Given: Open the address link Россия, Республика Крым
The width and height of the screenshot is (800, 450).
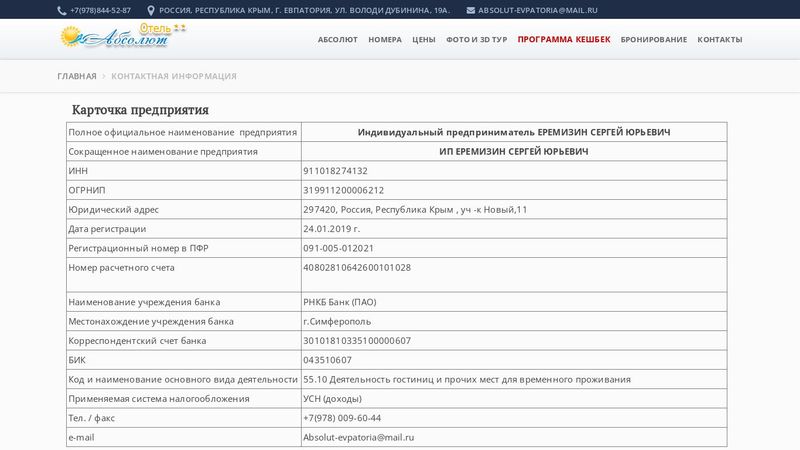Looking at the screenshot, I should [305, 10].
